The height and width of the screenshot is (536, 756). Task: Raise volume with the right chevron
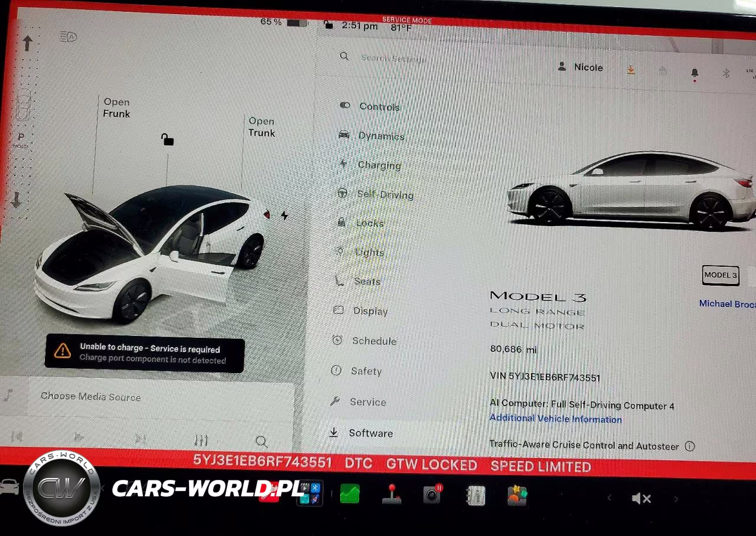676,499
